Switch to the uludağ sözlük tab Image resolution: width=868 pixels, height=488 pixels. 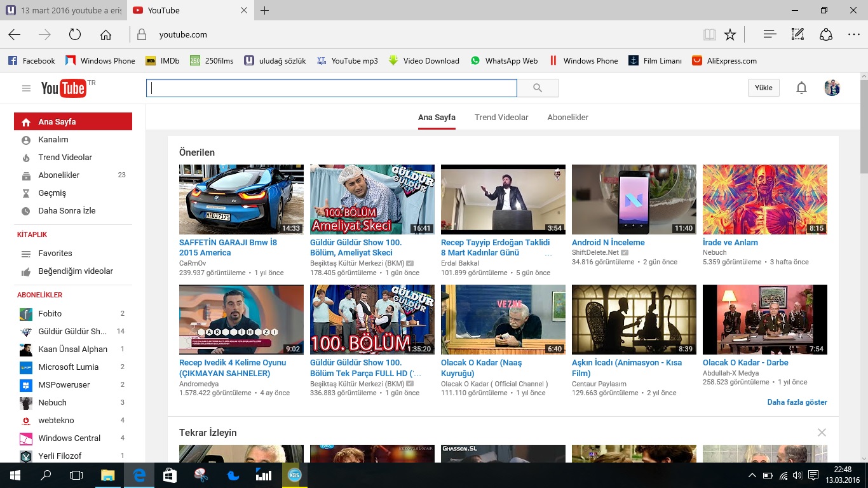pyautogui.click(x=64, y=10)
